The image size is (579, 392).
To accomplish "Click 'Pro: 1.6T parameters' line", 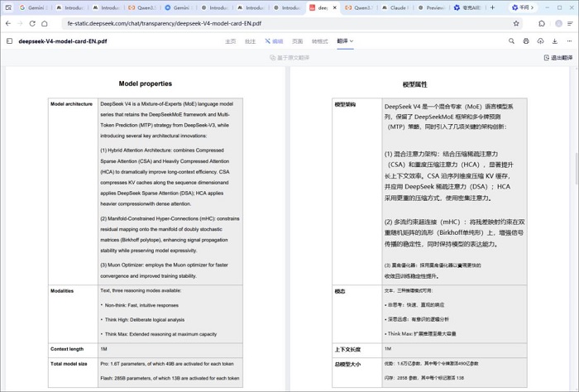I will (x=167, y=364).
